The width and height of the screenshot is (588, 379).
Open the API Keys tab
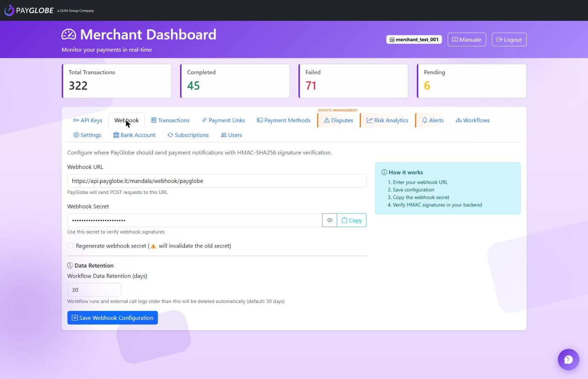(88, 120)
